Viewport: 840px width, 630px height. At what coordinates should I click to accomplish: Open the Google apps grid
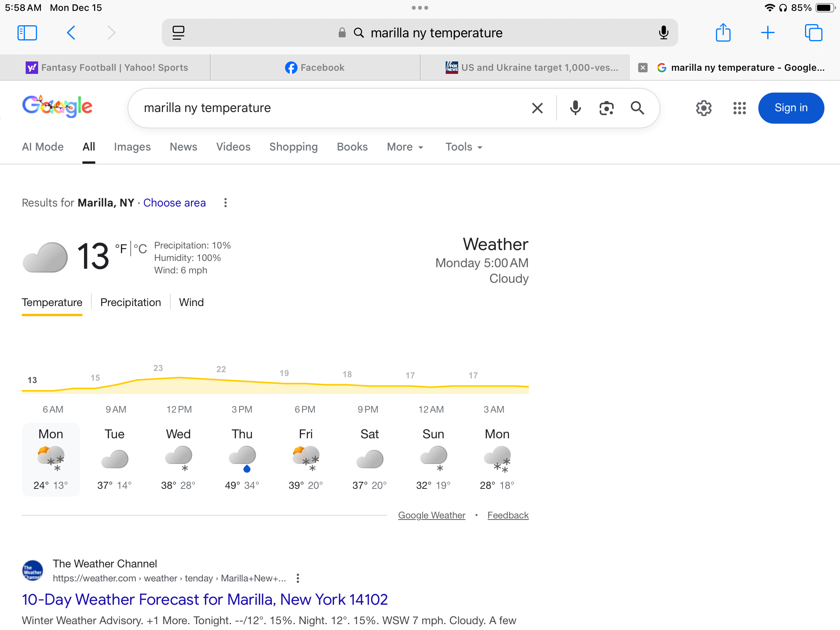739,108
